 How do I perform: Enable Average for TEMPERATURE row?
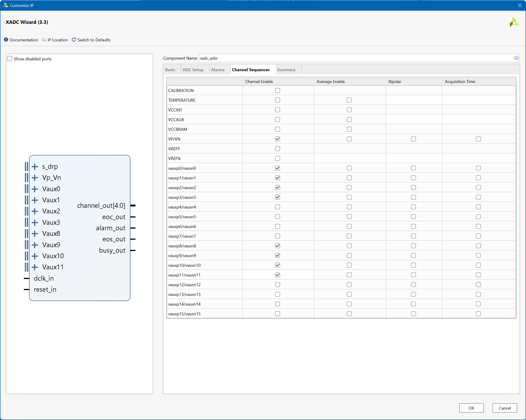tap(349, 100)
